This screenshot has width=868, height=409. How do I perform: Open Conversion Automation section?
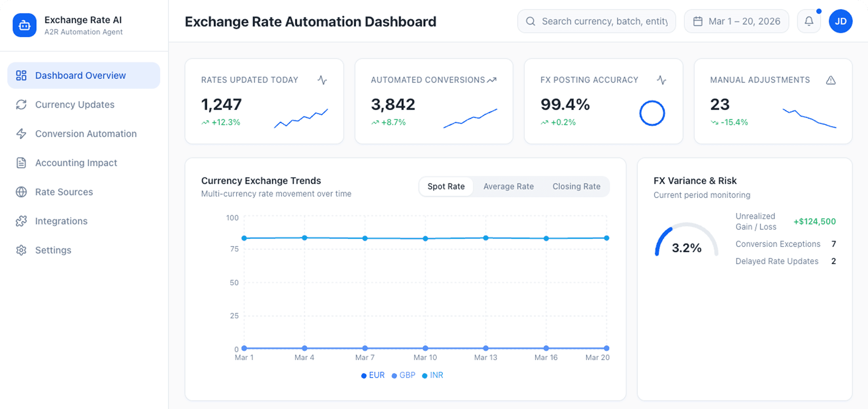click(x=86, y=134)
